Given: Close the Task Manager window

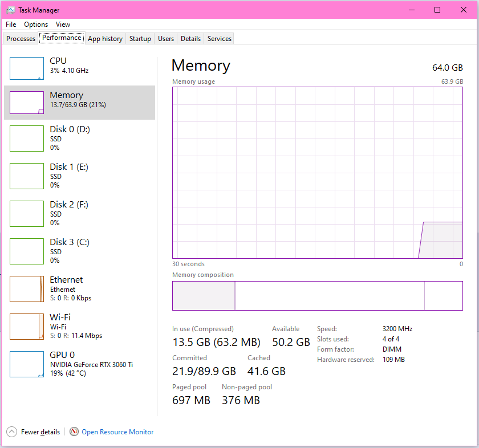Looking at the screenshot, I should click(x=464, y=10).
